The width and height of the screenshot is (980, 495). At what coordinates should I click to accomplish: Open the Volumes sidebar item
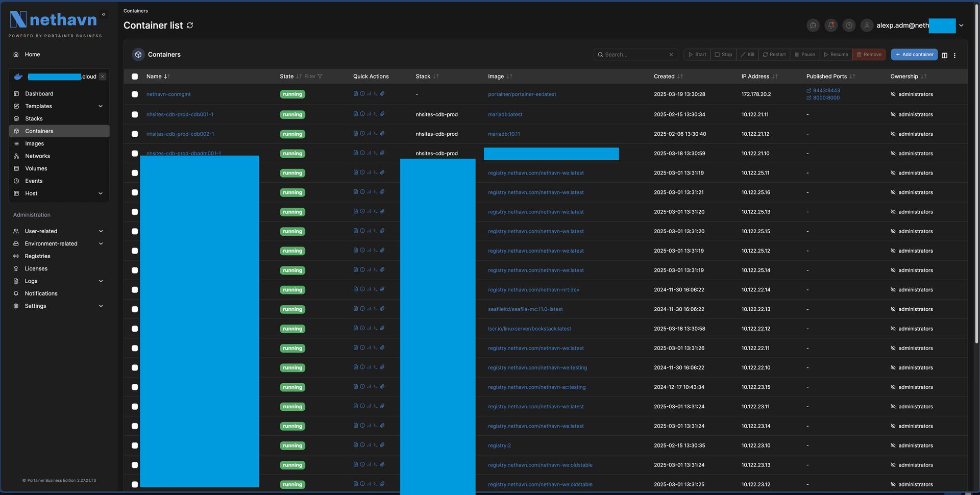point(36,168)
